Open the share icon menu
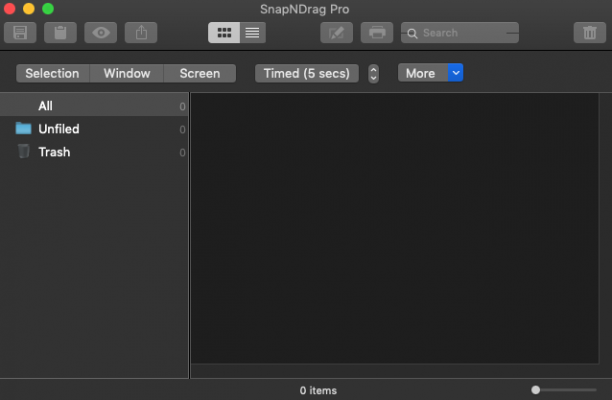This screenshot has width=612, height=400. click(141, 33)
